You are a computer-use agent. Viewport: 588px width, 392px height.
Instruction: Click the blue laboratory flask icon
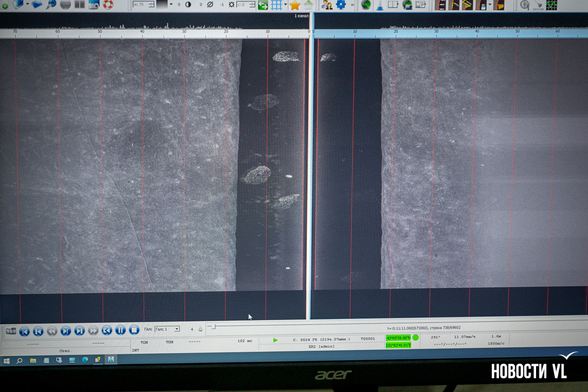coord(379,5)
